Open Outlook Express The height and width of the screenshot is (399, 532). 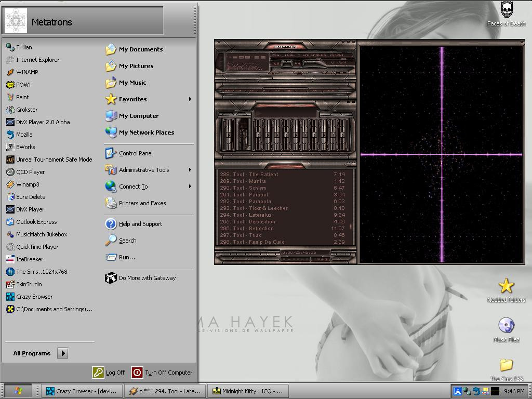tap(32, 222)
